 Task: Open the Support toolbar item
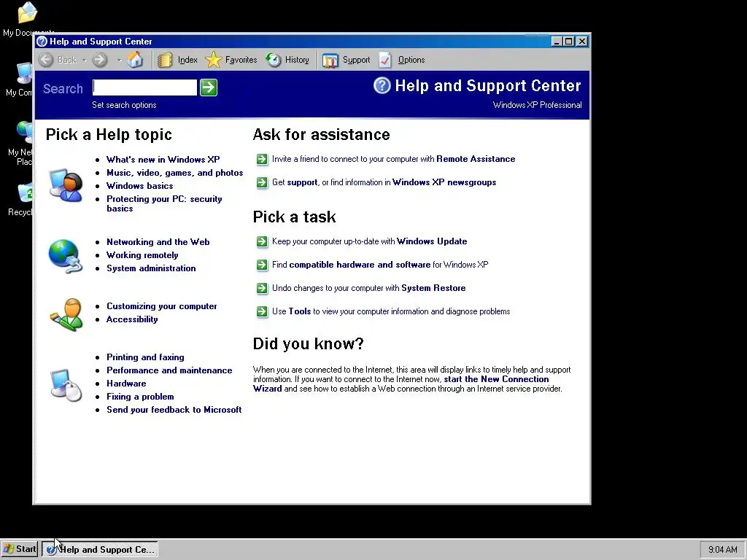[346, 60]
